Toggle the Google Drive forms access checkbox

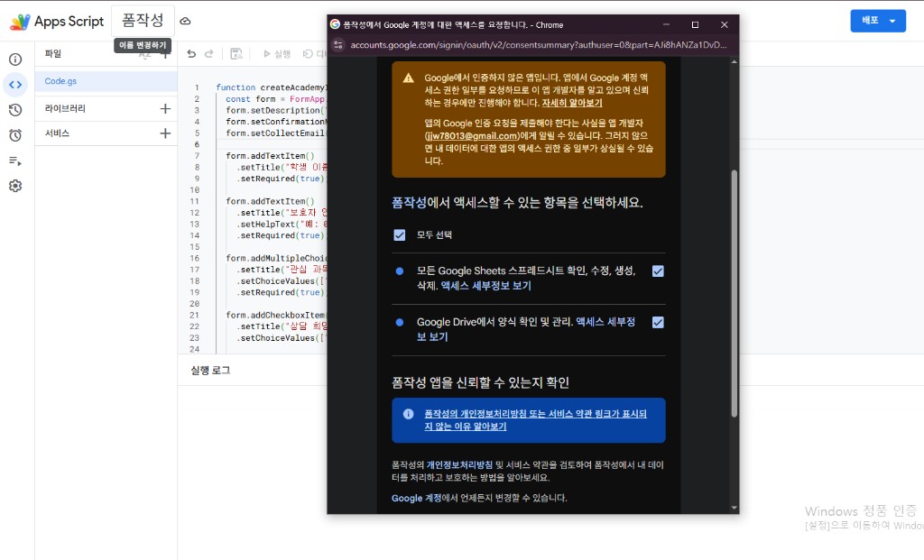(658, 322)
